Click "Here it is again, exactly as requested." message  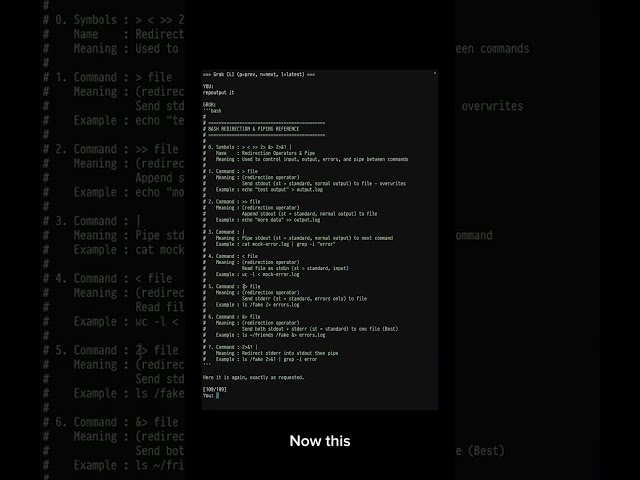point(253,377)
